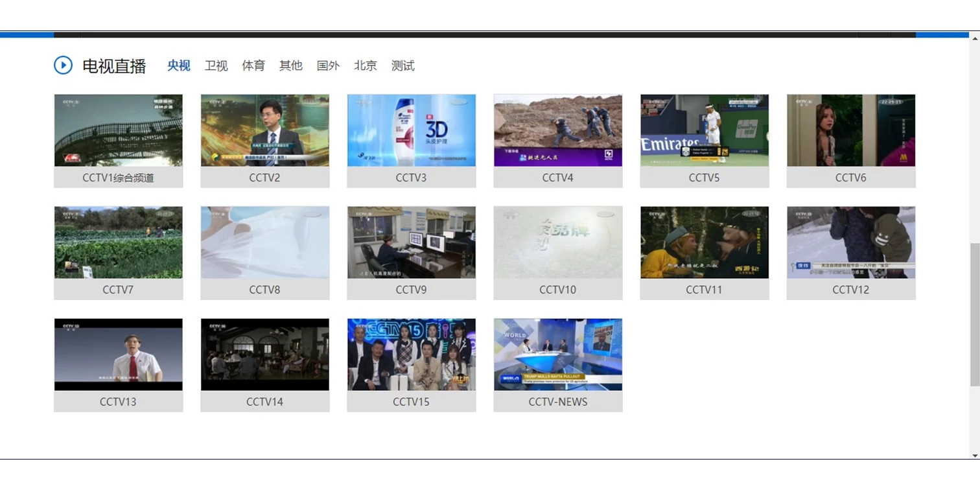
Task: Open the CCTV11 opera thumbnail
Action: pyautogui.click(x=705, y=242)
